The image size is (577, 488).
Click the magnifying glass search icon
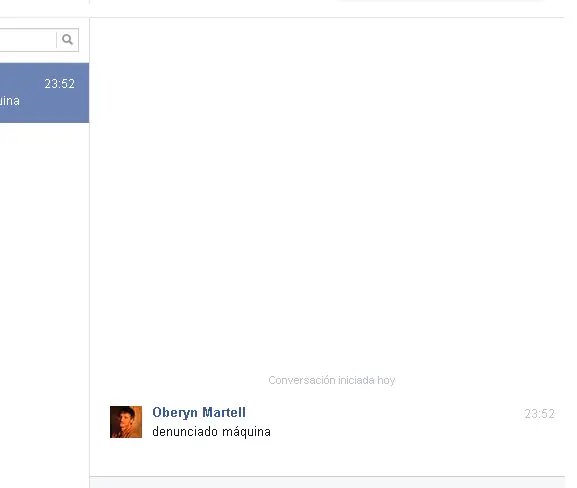(67, 39)
